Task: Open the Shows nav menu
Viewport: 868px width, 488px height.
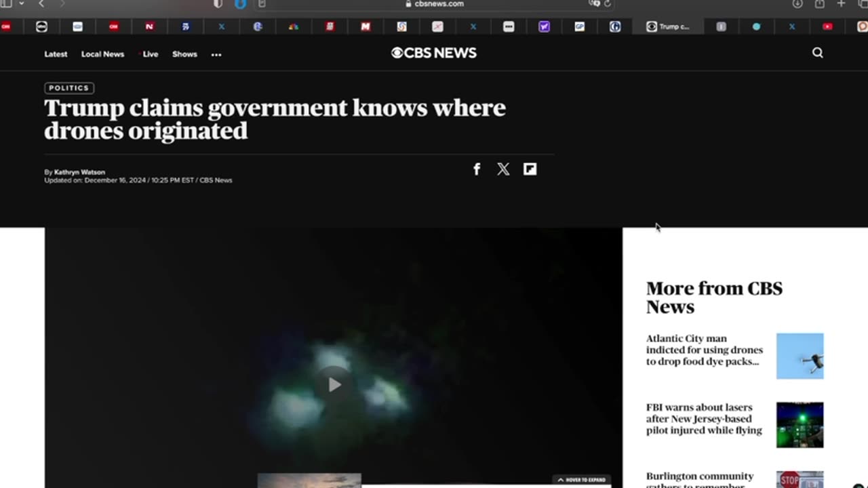Action: coord(184,54)
